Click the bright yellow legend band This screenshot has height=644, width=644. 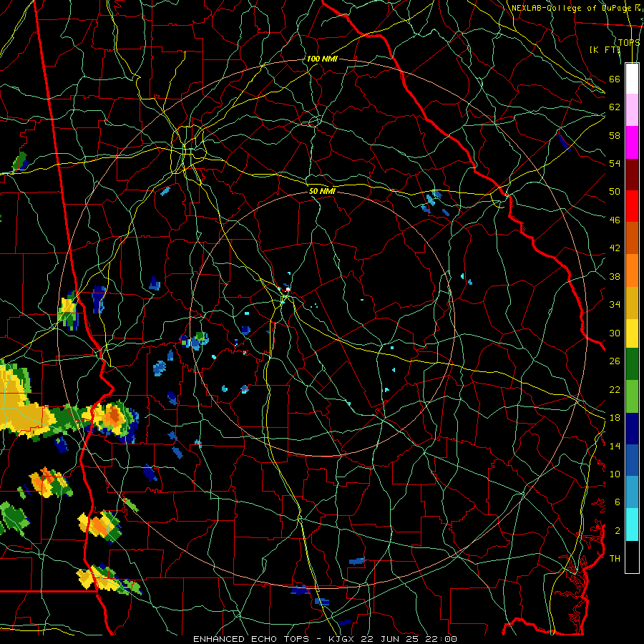[632, 333]
